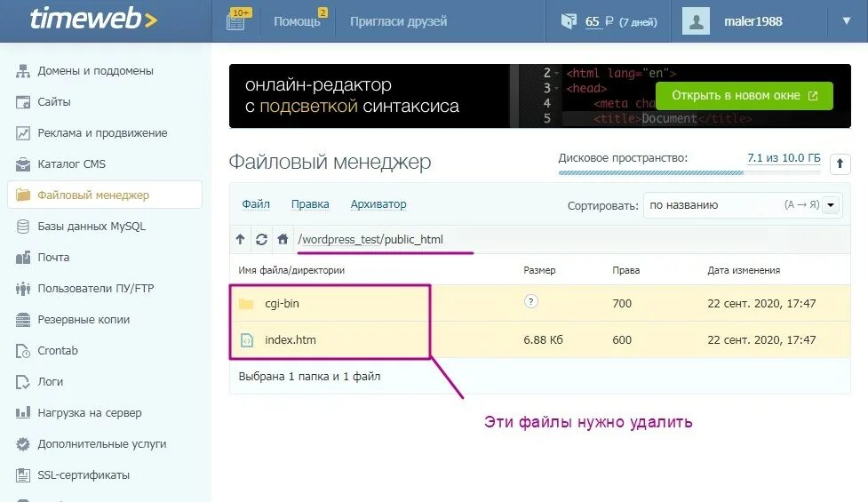
Task: Click the Нагрузка на сервер chart icon
Action: coord(23,413)
